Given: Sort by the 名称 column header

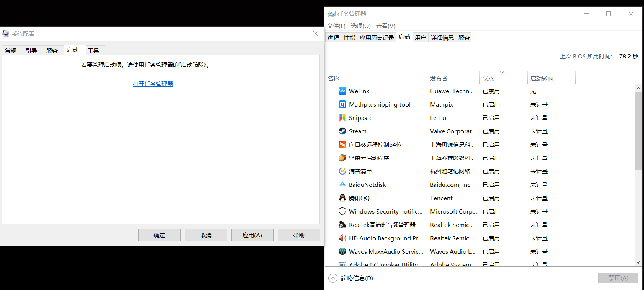Looking at the screenshot, I should tap(376, 78).
